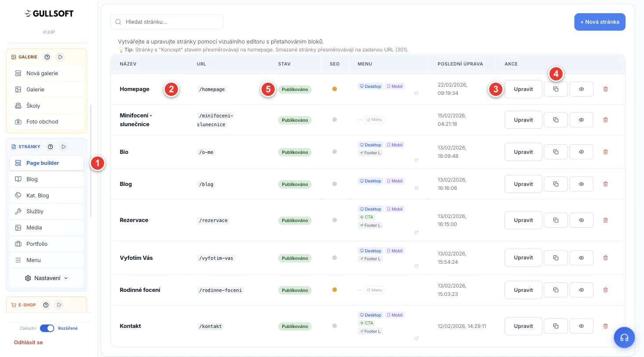Viewport: 644px width, 357px height.
Task: Click the help icon next to GALERIE
Action: coord(47,57)
